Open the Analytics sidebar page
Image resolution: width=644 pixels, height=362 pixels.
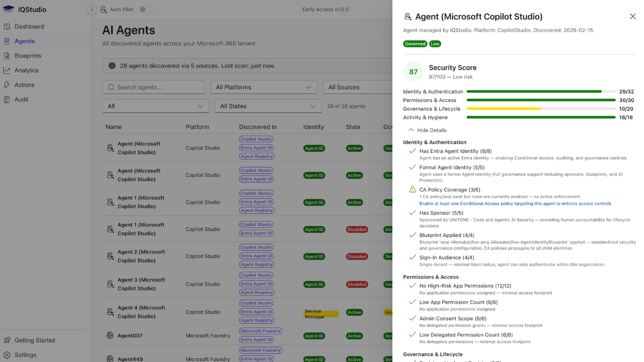coord(27,70)
